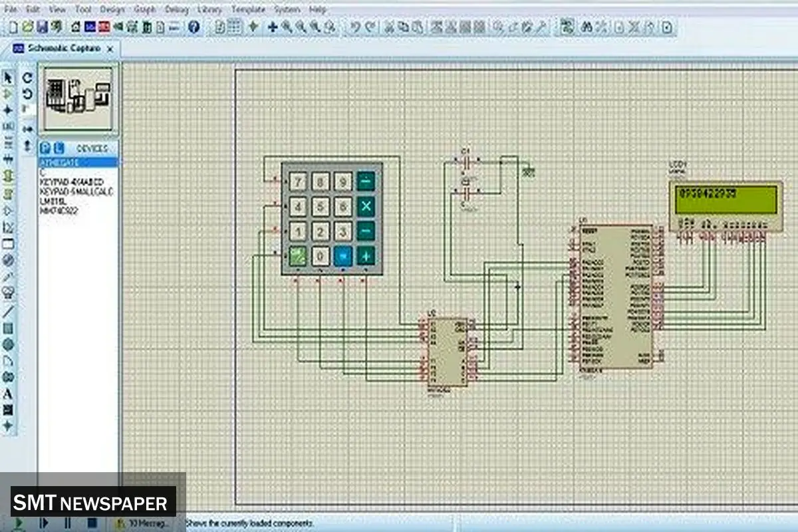Image resolution: width=798 pixels, height=532 pixels.
Task: Click the keypad multiply (×) key
Action: 366,206
